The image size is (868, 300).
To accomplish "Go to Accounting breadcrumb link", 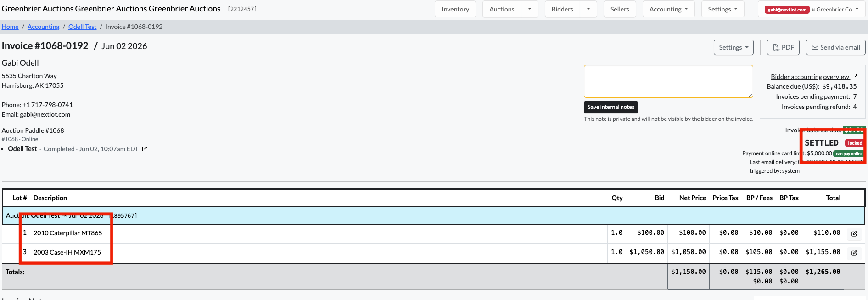I will coord(44,27).
